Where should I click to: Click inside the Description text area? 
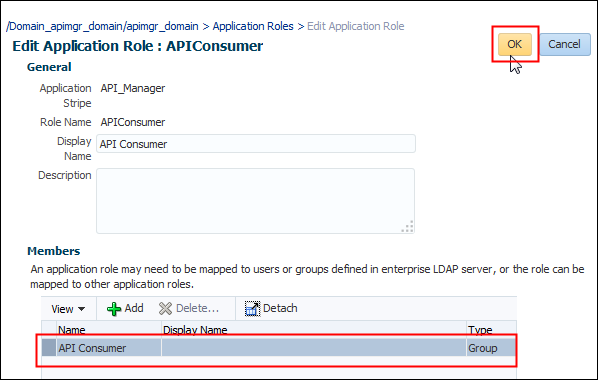click(256, 201)
